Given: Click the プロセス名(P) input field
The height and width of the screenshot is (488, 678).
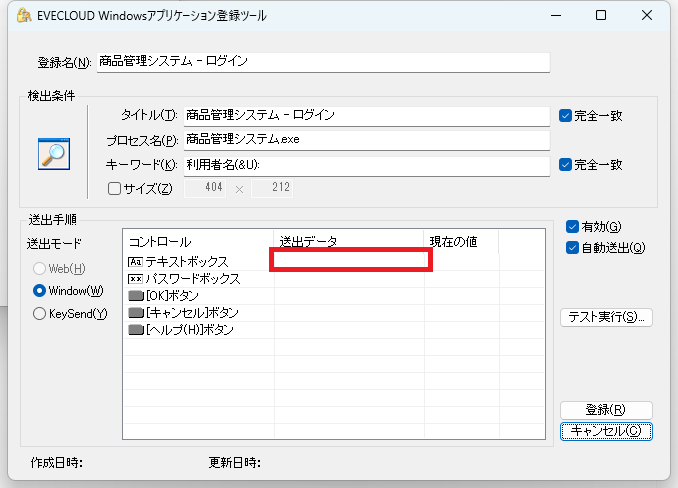Looking at the screenshot, I should 366,140.
